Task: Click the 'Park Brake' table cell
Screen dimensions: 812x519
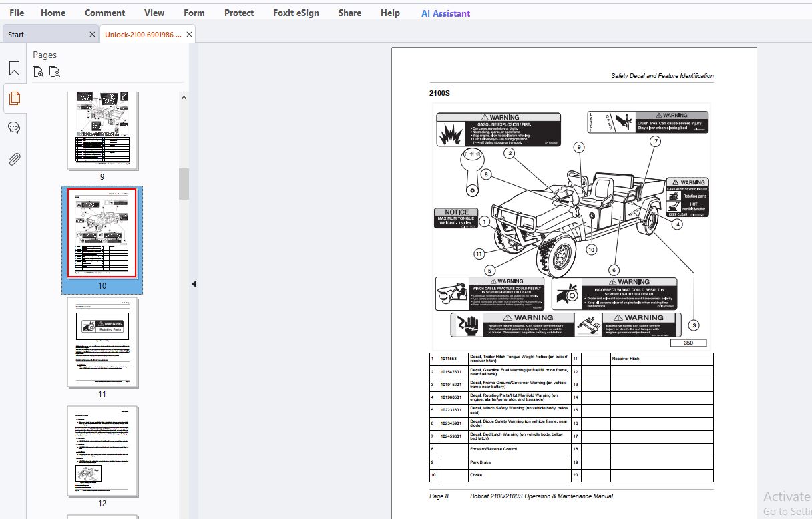Action: point(520,462)
